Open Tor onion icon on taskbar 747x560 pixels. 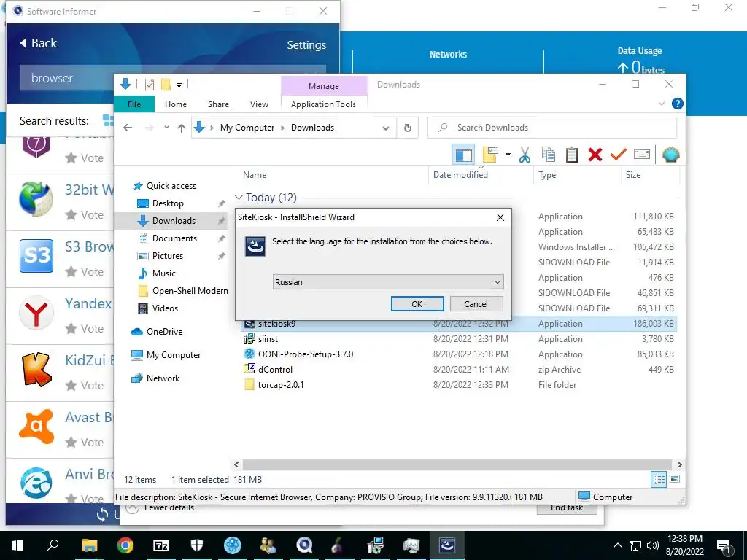click(337, 545)
